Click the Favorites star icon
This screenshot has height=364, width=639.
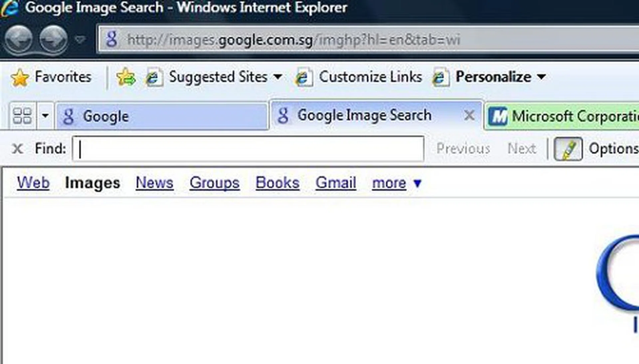[x=20, y=78]
